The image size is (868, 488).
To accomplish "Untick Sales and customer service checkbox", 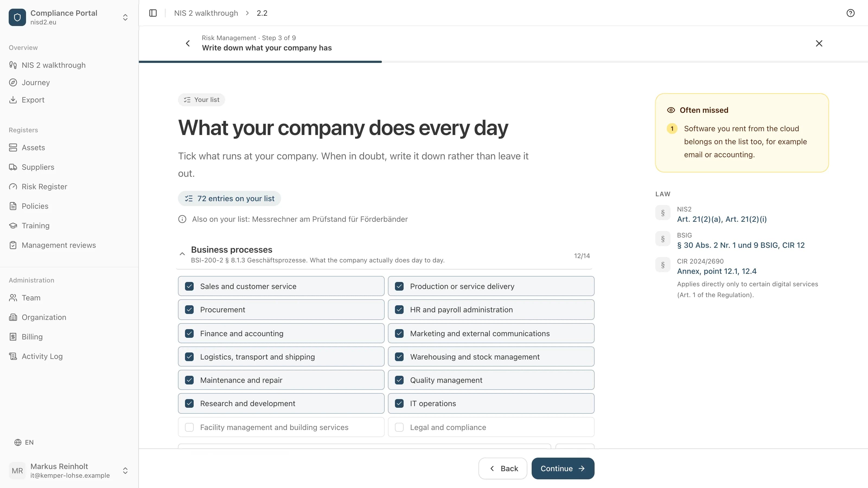I will [189, 286].
